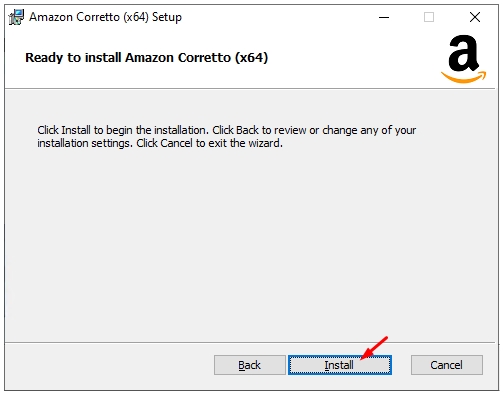
Task: Click the separator line below the header
Action: [250, 89]
